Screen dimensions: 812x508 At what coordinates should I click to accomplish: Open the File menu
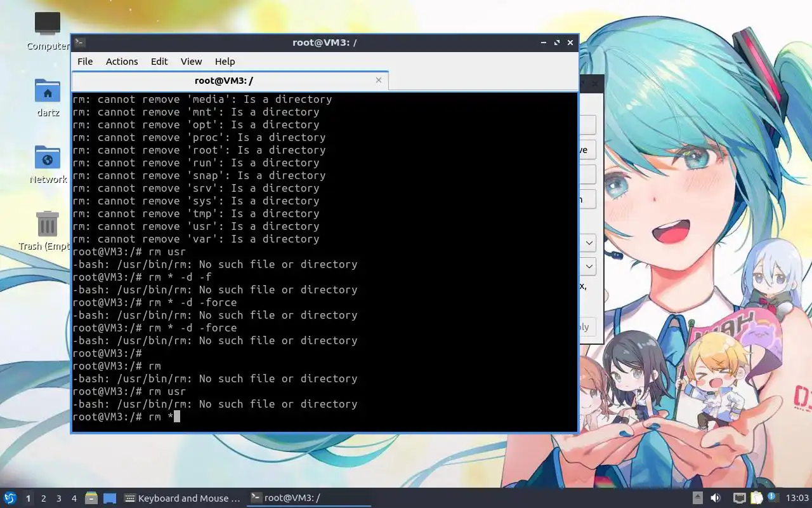tap(85, 62)
